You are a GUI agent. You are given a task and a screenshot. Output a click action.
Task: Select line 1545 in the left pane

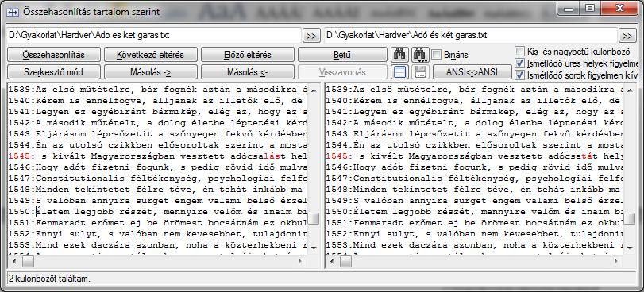[158, 156]
